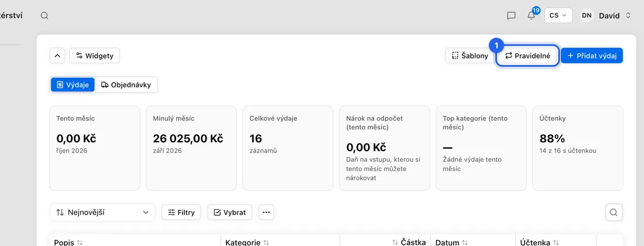Screen dimensions: 644x246
Task: Open the search icon in top bar
Action: click(44, 16)
